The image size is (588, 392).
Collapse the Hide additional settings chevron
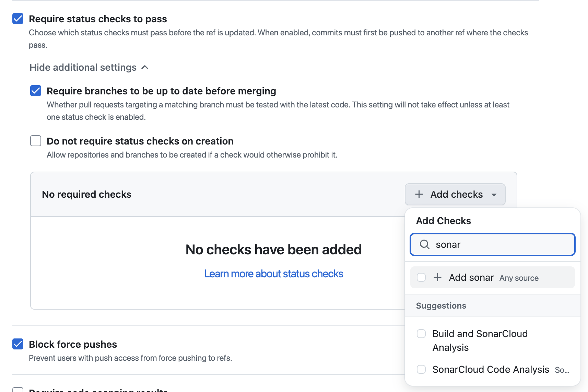click(145, 67)
